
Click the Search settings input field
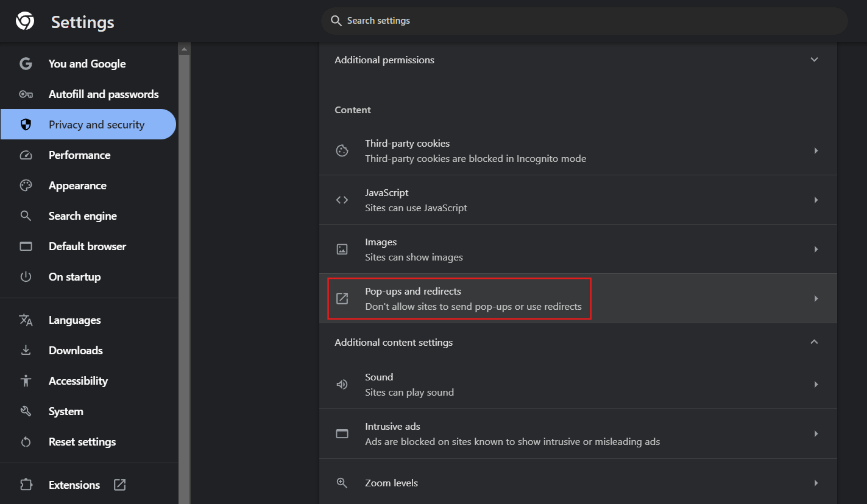click(584, 21)
